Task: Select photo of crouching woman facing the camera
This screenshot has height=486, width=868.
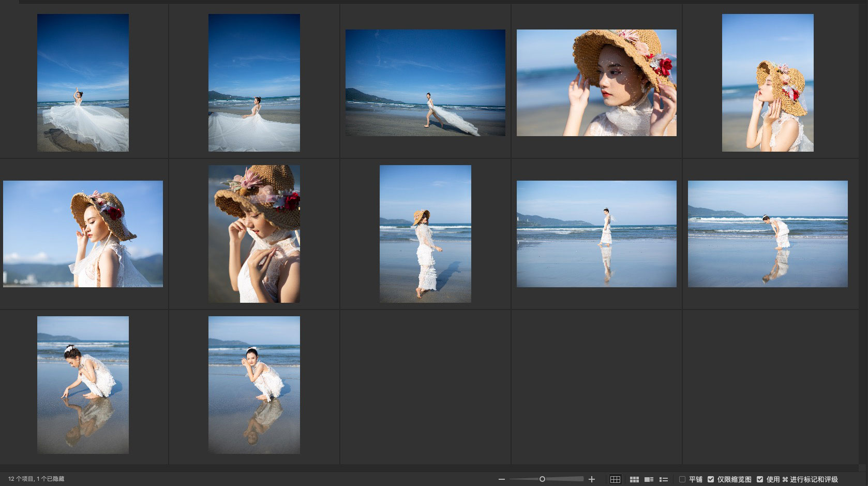Action: (254, 385)
